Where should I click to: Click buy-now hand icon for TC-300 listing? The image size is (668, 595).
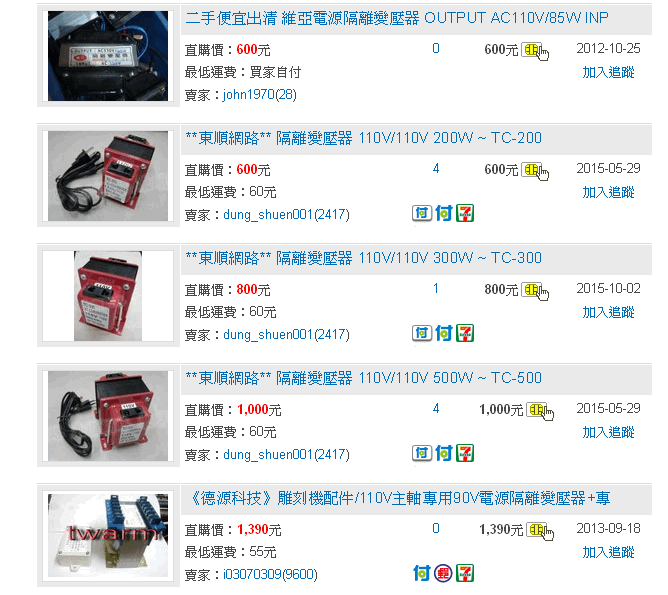pos(535,291)
